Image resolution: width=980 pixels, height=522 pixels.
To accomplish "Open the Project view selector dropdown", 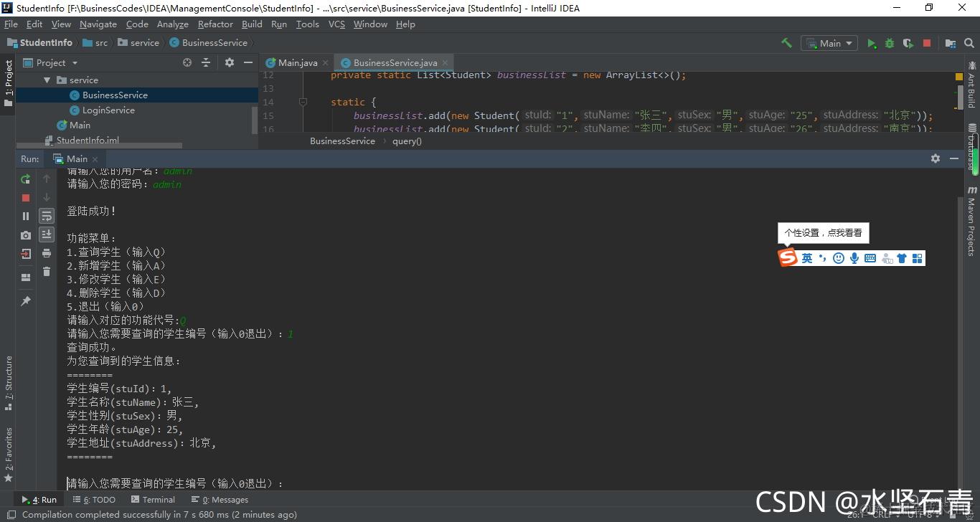I will pos(50,62).
